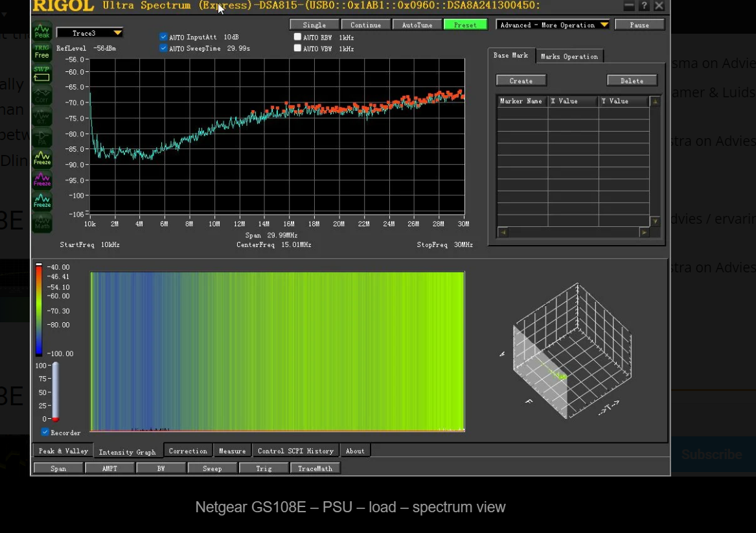Viewport: 756px width, 533px height.
Task: Open the Peak & Valley tab
Action: click(63, 451)
